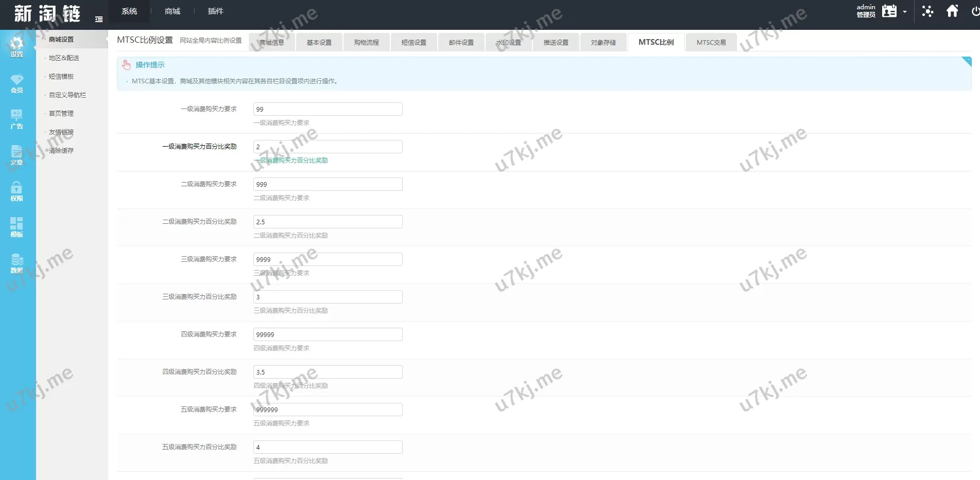Open 清除缓存 in the left submenu

(61, 151)
